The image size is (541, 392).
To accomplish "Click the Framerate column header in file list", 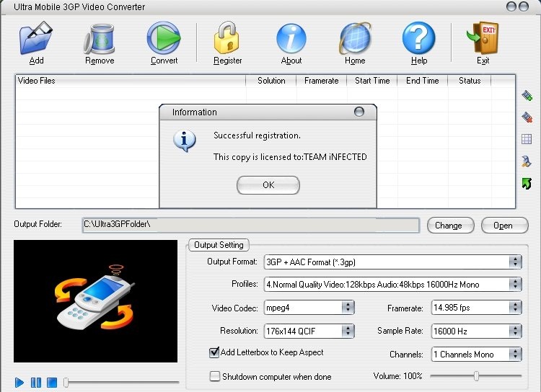I will [x=321, y=81].
